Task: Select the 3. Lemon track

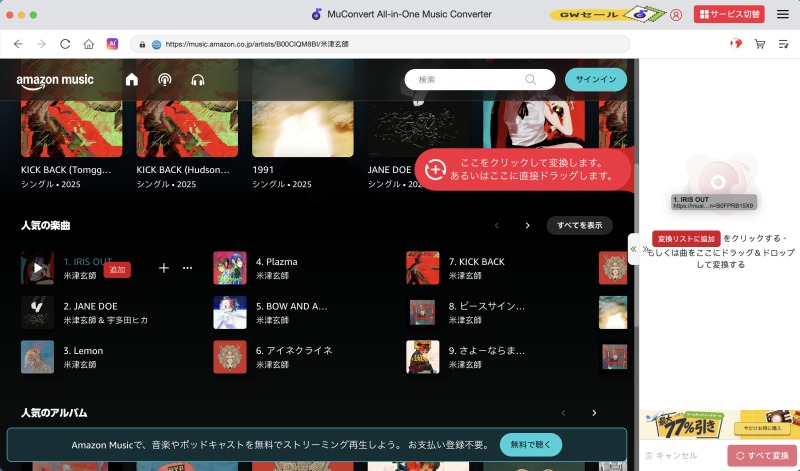Action: point(83,351)
